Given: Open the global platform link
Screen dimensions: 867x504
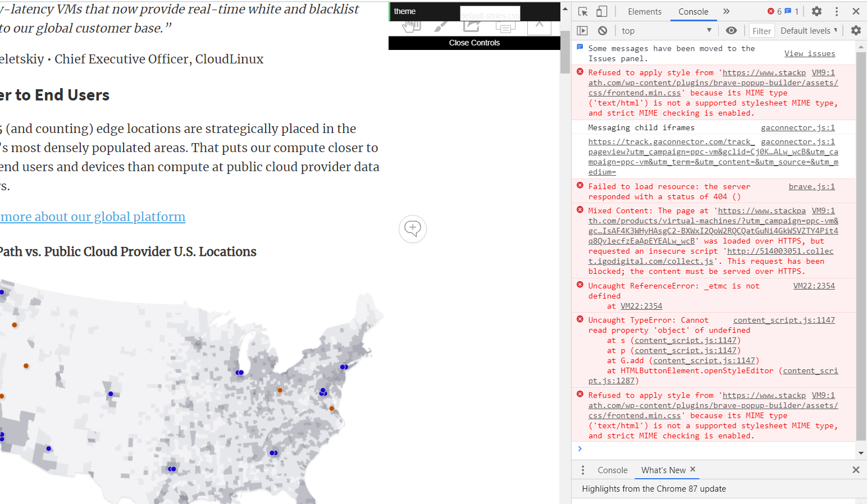Looking at the screenshot, I should tap(93, 217).
